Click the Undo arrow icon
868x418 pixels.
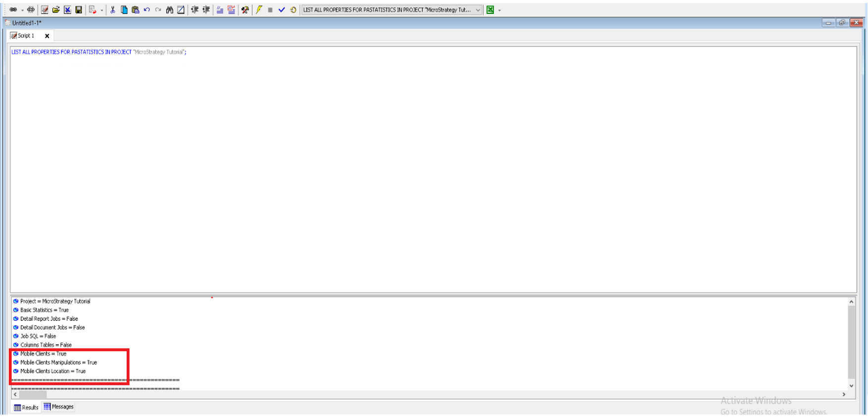coord(147,10)
